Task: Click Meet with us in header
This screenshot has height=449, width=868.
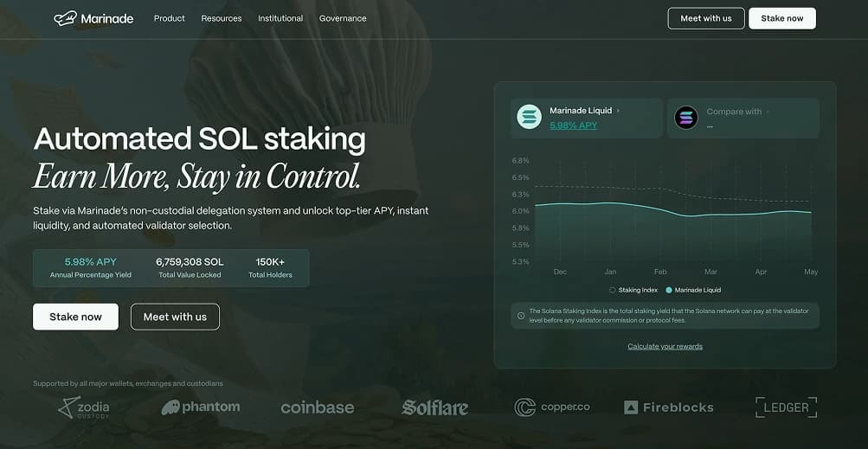Action: pyautogui.click(x=706, y=18)
